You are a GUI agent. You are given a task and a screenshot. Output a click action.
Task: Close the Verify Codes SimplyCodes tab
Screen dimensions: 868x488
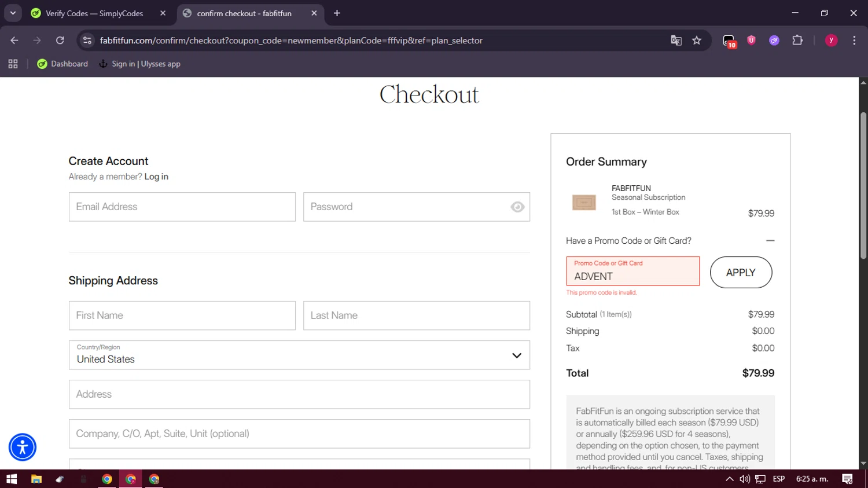tap(163, 13)
